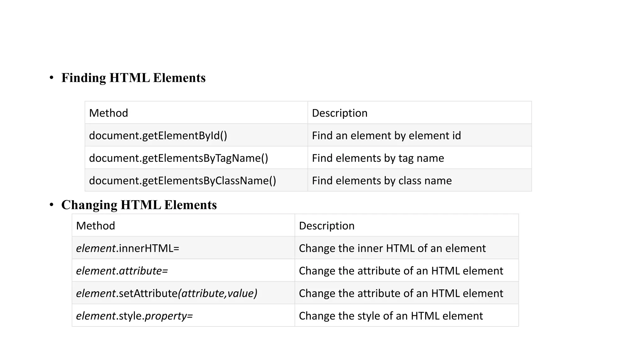This screenshot has height=362, width=644.
Task: Click the description beside element.attribute=
Action: coord(401,271)
